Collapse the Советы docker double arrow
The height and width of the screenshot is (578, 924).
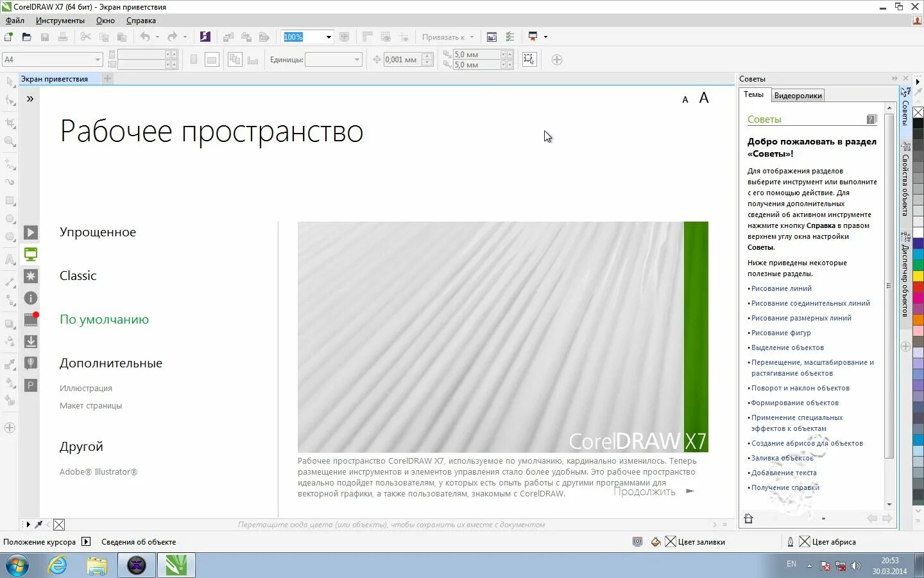click(894, 78)
